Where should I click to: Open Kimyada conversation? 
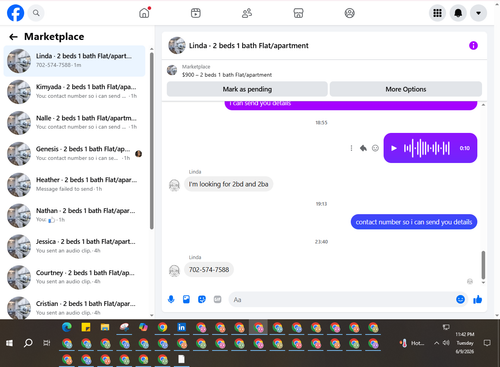point(74,91)
